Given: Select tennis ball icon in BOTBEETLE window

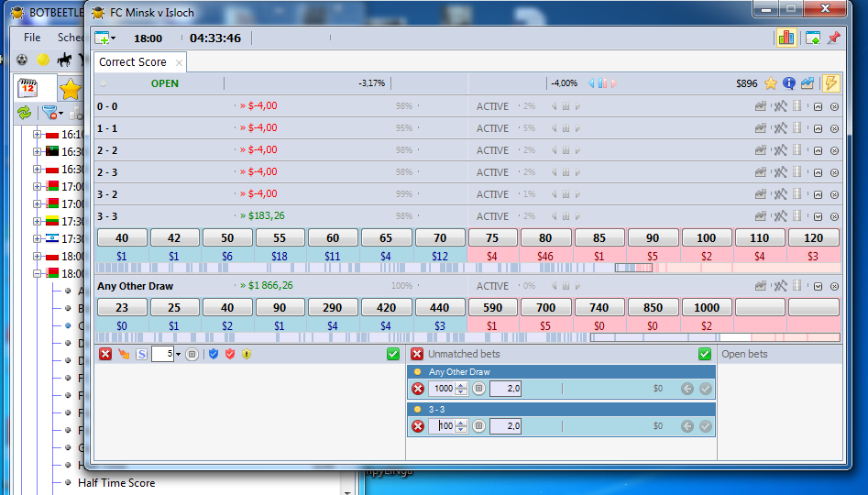Looking at the screenshot, I should [43, 60].
